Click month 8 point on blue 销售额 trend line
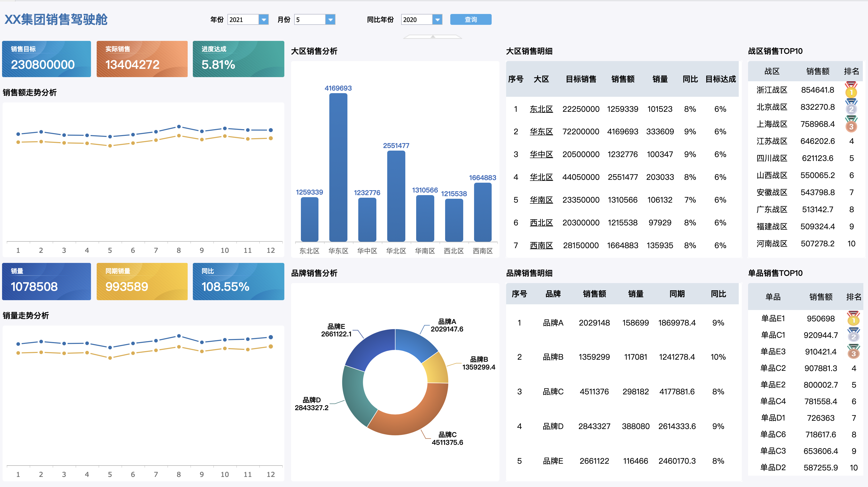Viewport: 868px width, 487px height. pyautogui.click(x=179, y=127)
